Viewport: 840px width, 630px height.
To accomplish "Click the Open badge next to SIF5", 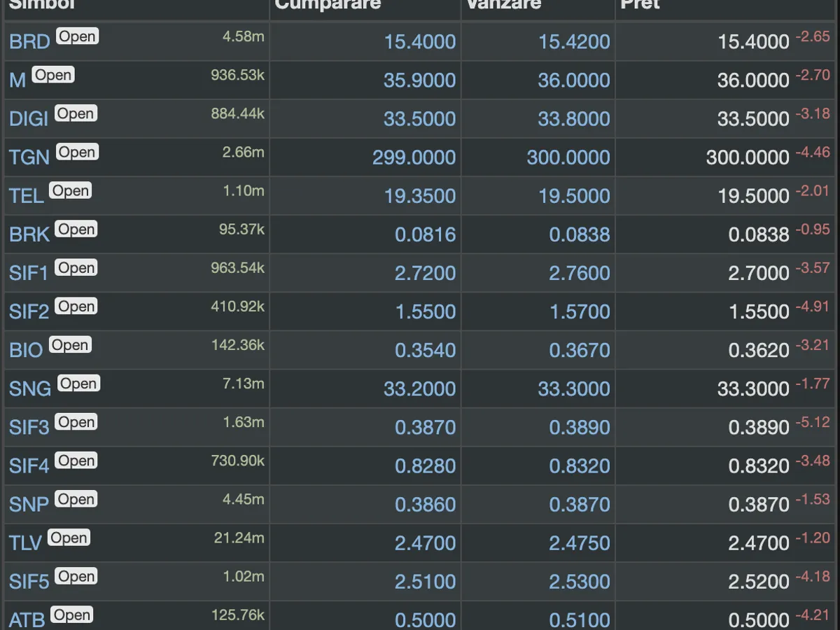I will (76, 577).
